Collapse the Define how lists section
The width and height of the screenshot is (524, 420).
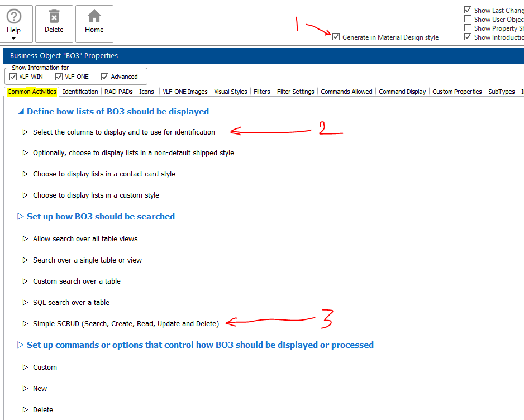(x=21, y=112)
